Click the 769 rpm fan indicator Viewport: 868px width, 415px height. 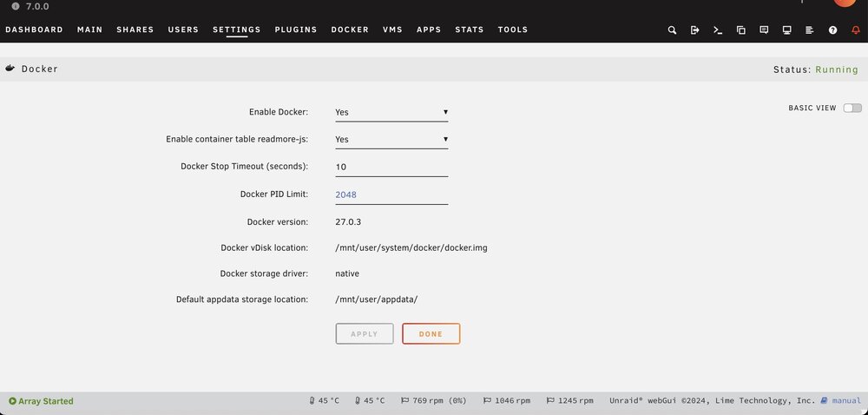click(x=433, y=400)
